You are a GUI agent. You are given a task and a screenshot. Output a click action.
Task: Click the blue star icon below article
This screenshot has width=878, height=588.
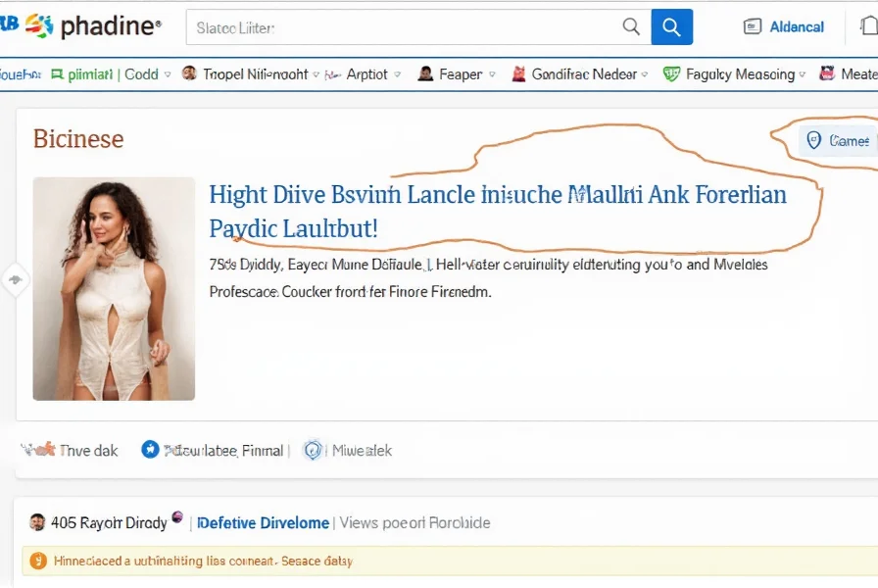click(150, 450)
